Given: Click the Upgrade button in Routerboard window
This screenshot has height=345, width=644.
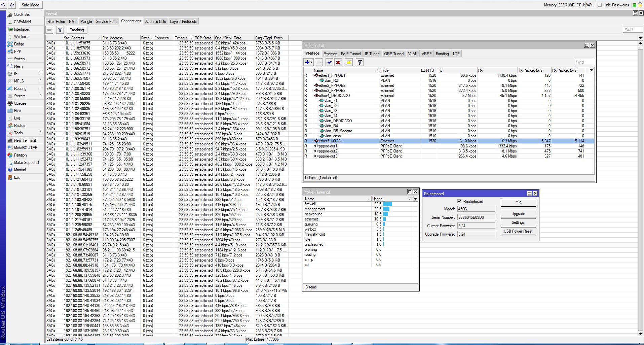Looking at the screenshot, I should [x=518, y=214].
